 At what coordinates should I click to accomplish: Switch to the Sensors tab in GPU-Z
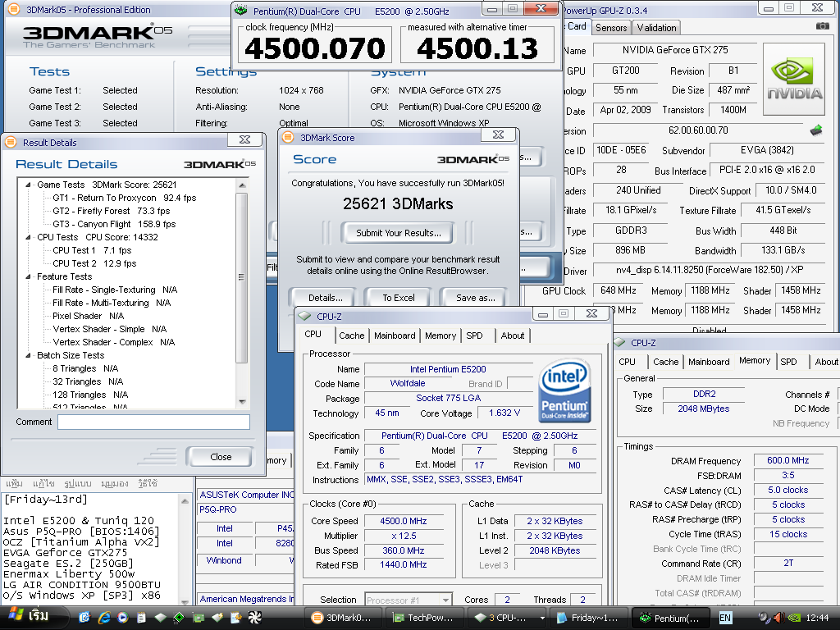(x=611, y=28)
